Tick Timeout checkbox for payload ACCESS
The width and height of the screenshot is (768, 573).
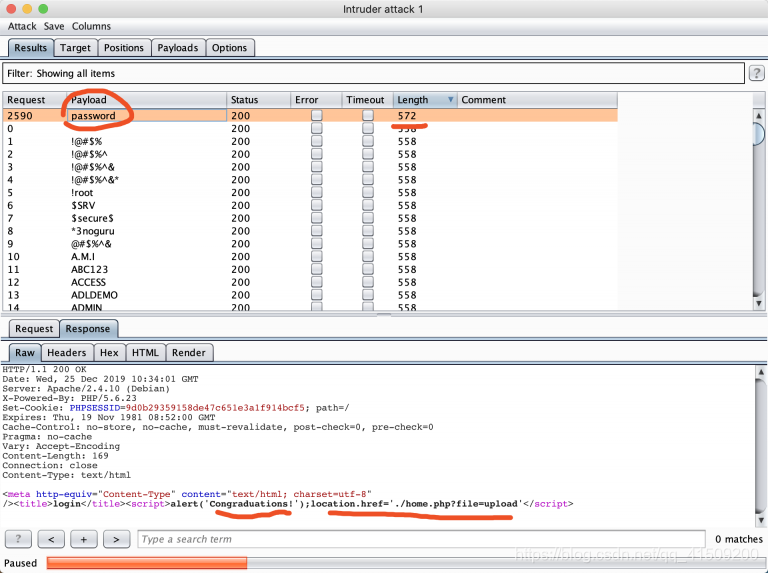tap(368, 282)
